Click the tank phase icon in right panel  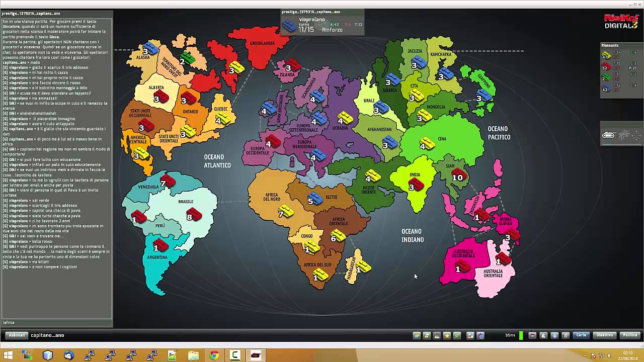point(608,135)
